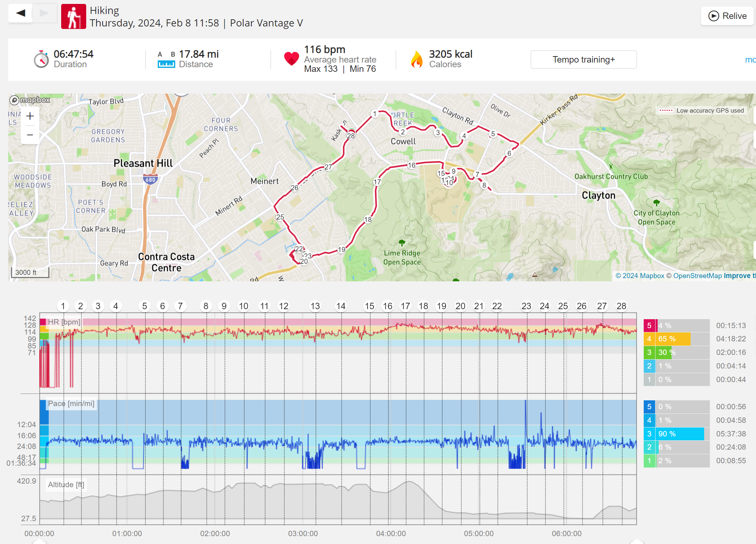Click the Mapbox logo on map

click(30, 100)
